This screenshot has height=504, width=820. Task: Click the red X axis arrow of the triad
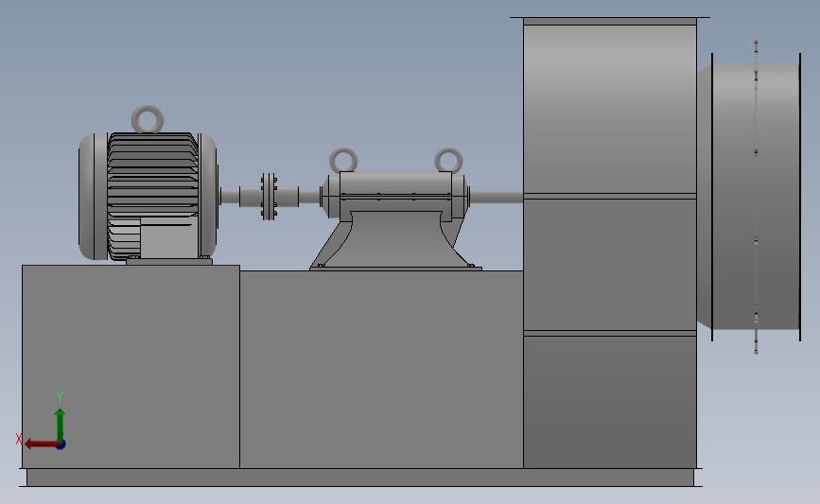[41, 443]
